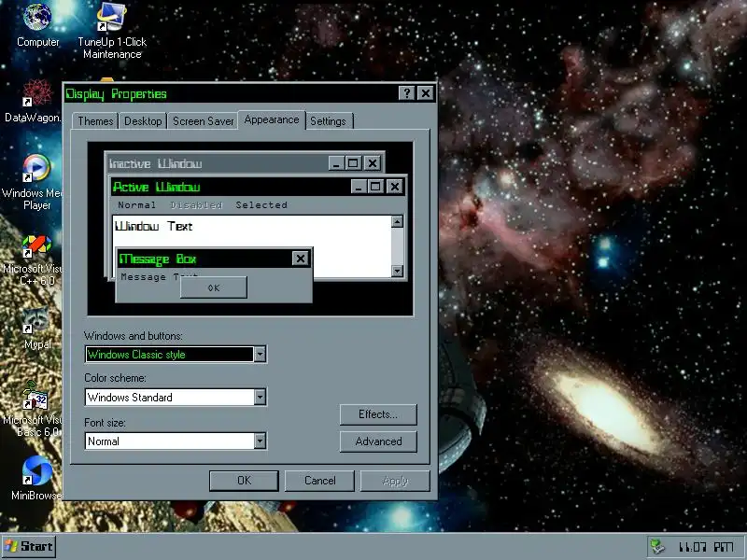Open the Font size dropdown
The height and width of the screenshot is (560, 747).
[260, 441]
